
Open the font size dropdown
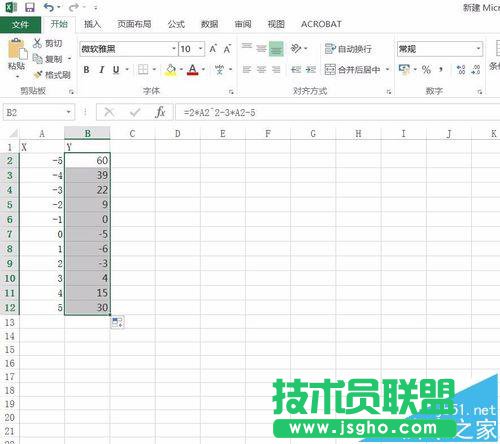click(x=201, y=49)
